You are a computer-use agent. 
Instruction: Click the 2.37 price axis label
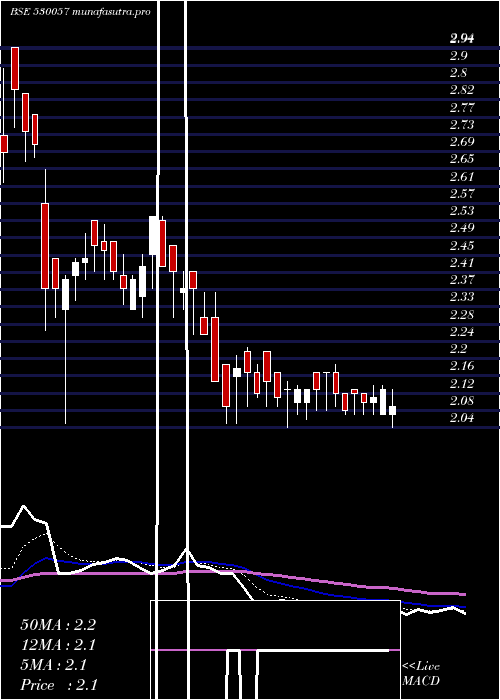tap(462, 280)
